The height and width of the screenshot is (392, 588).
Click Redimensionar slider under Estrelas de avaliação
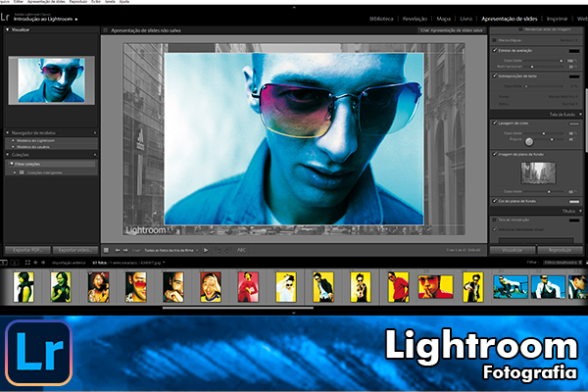(543, 67)
